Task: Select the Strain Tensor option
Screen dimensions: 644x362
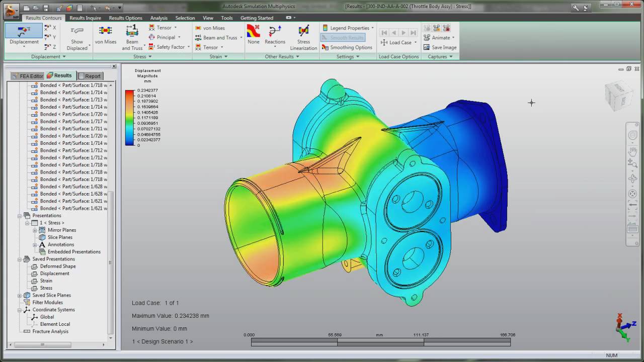Action: [209, 47]
